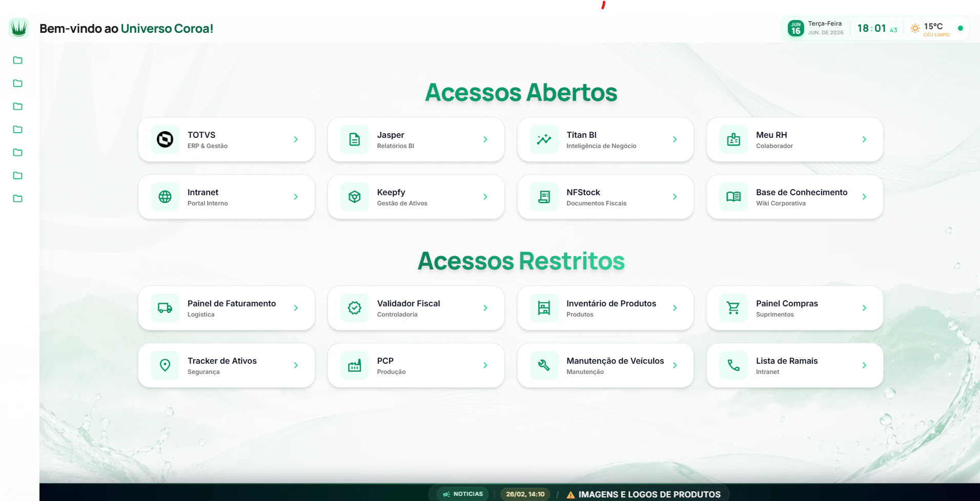
Task: Click the 'Acessos Abertos' heading
Action: pos(521,93)
